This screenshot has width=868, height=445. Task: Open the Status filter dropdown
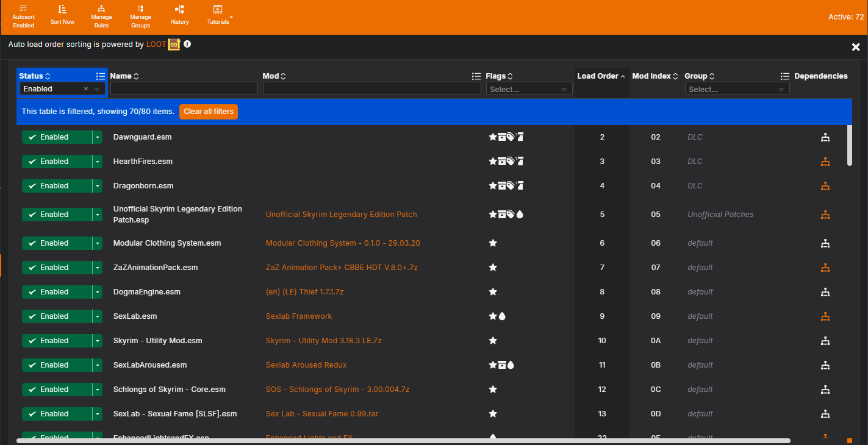pyautogui.click(x=97, y=89)
